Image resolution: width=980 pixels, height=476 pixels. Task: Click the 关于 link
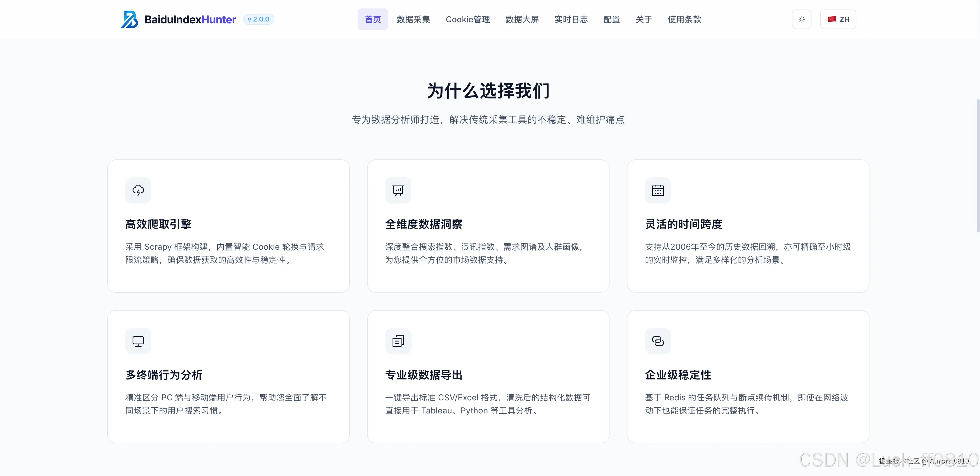click(x=644, y=19)
